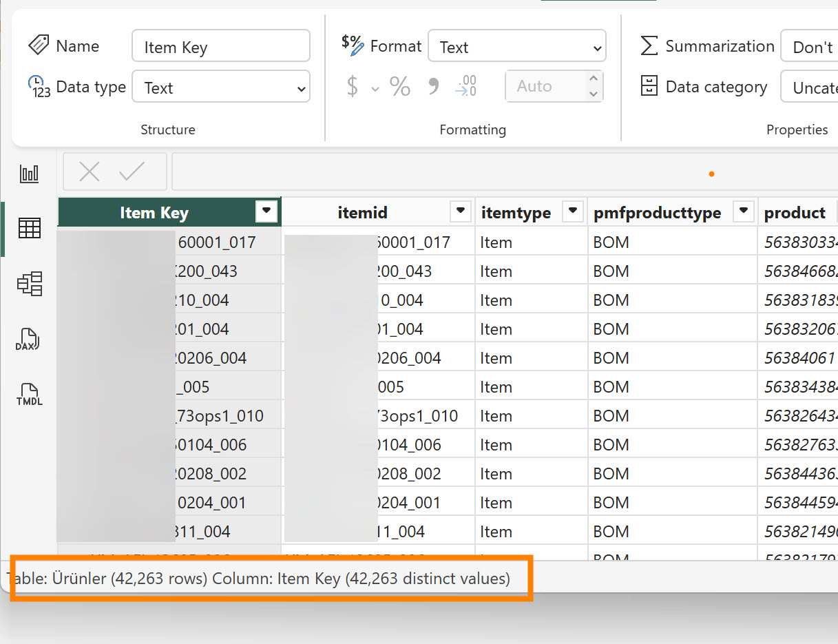The image size is (838, 644).
Task: Open Item Key column filter arrow
Action: click(x=266, y=212)
